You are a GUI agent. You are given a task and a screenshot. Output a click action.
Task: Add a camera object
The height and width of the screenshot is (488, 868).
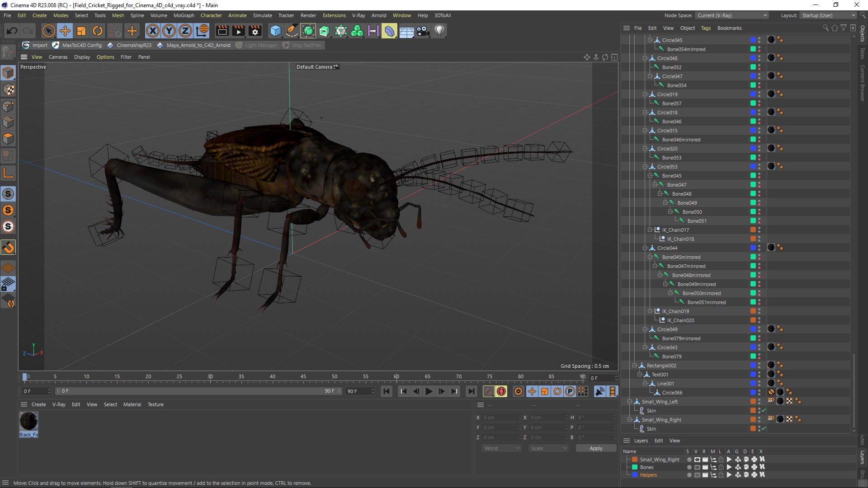[423, 31]
